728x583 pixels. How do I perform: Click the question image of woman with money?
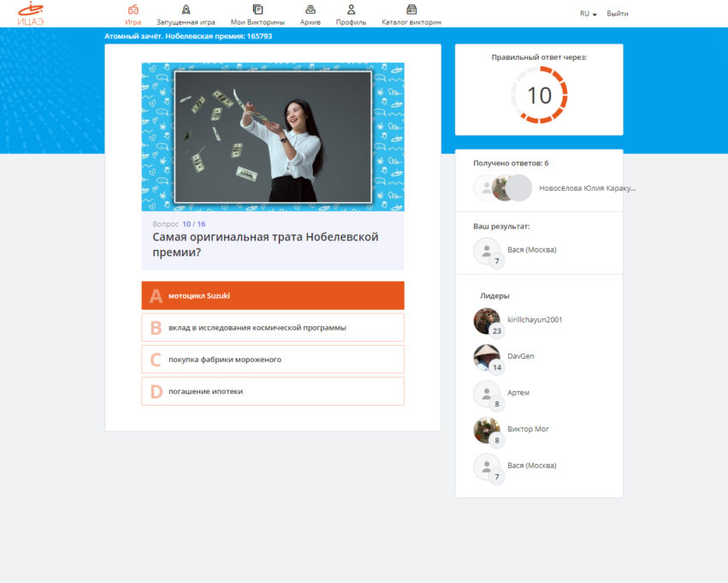tap(273, 137)
